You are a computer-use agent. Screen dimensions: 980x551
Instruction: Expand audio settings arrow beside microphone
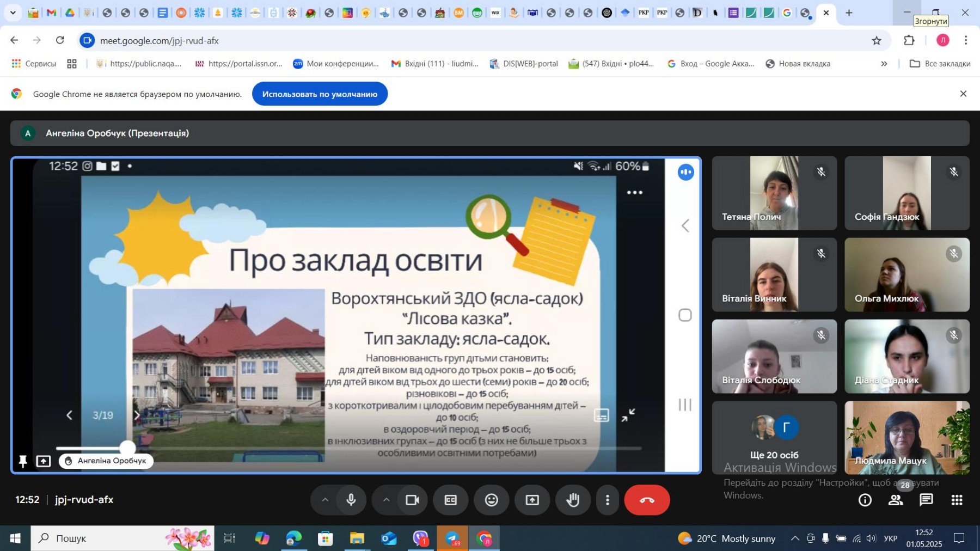pos(325,500)
